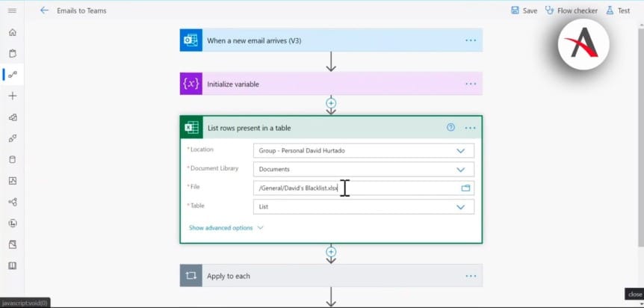Image resolution: width=644 pixels, height=308 pixels.
Task: Open Monitor chart icon in sidebar
Action: [12, 180]
